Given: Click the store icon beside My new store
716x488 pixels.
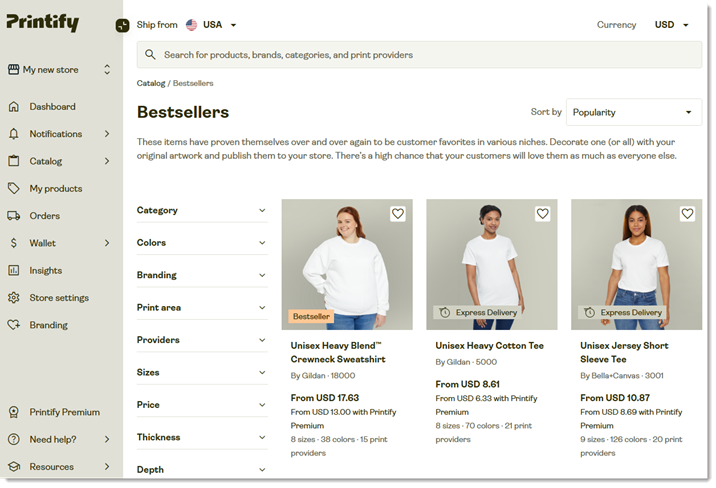Looking at the screenshot, I should point(14,69).
